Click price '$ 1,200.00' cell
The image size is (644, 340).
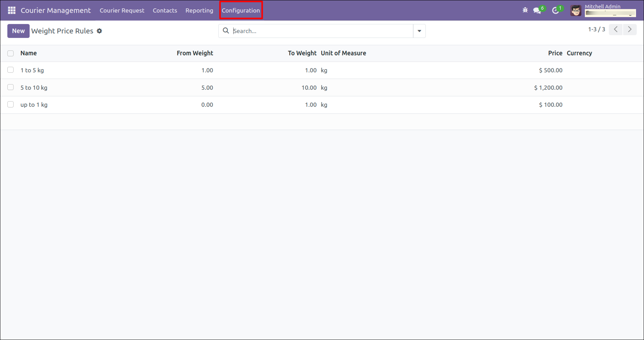pos(548,88)
